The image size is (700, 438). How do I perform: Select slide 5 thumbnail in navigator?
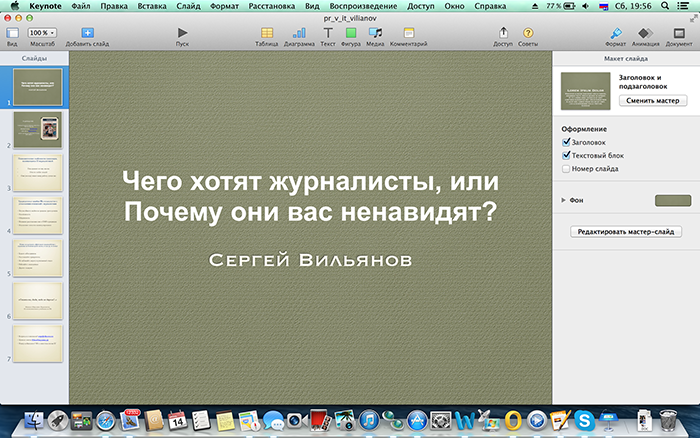tap(38, 258)
